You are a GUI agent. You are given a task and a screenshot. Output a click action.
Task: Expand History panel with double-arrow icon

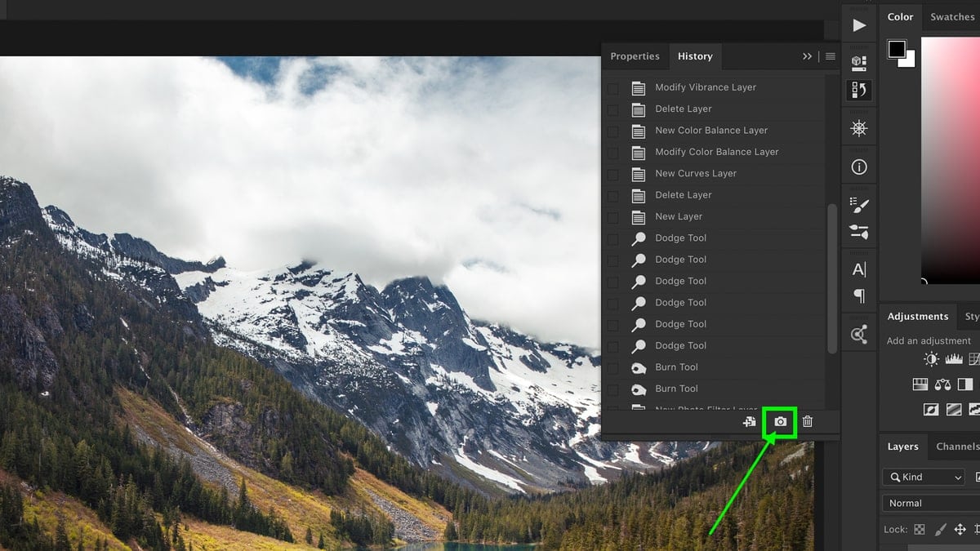[x=807, y=56]
